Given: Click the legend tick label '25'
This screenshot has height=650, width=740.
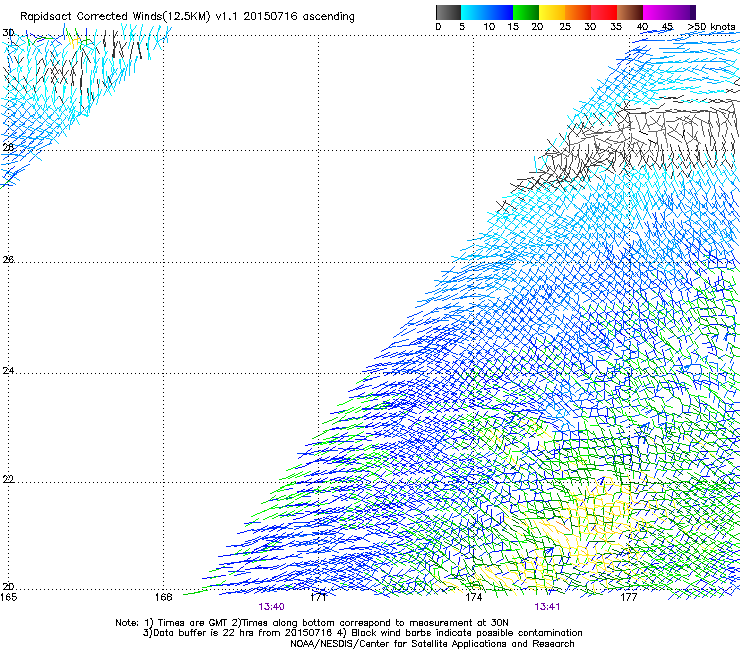Looking at the screenshot, I should (565, 26).
